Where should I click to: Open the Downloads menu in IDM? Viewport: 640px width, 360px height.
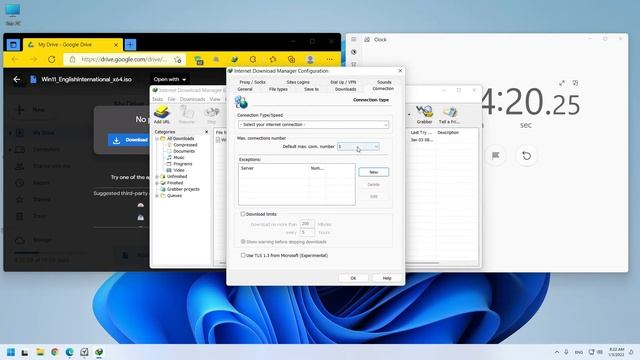pos(192,99)
